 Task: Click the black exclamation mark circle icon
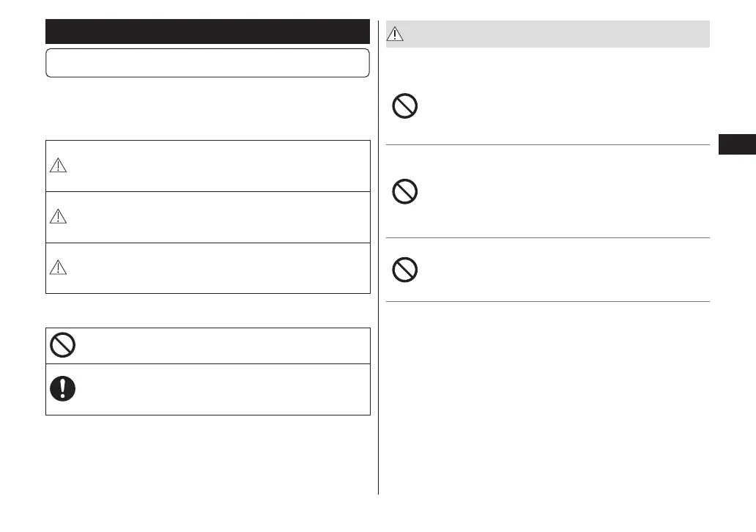63,389
